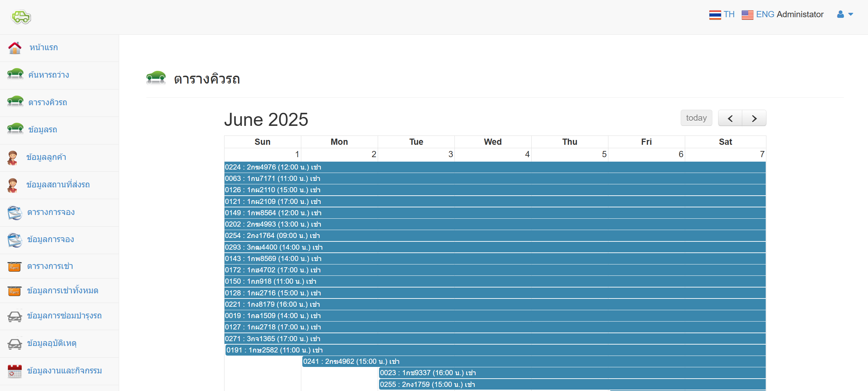Open rental event 0172 : 1กฮ4702
This screenshot has height=391, width=868.
coord(495,270)
